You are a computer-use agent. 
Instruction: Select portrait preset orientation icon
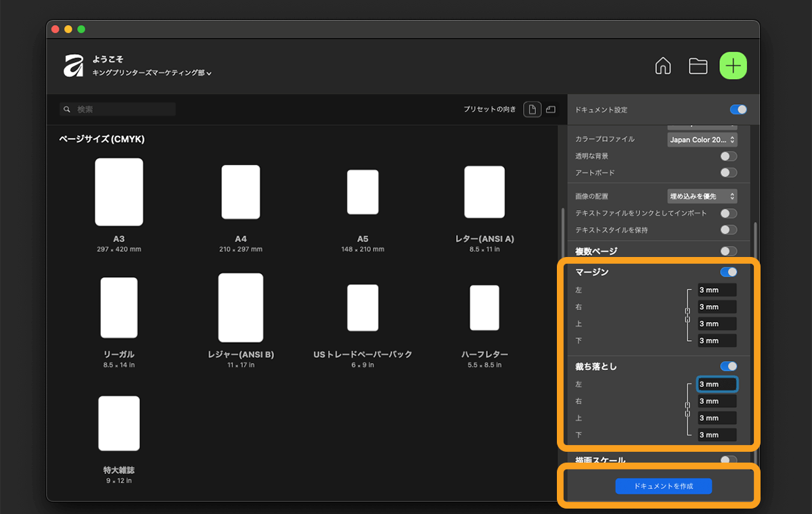coord(533,110)
